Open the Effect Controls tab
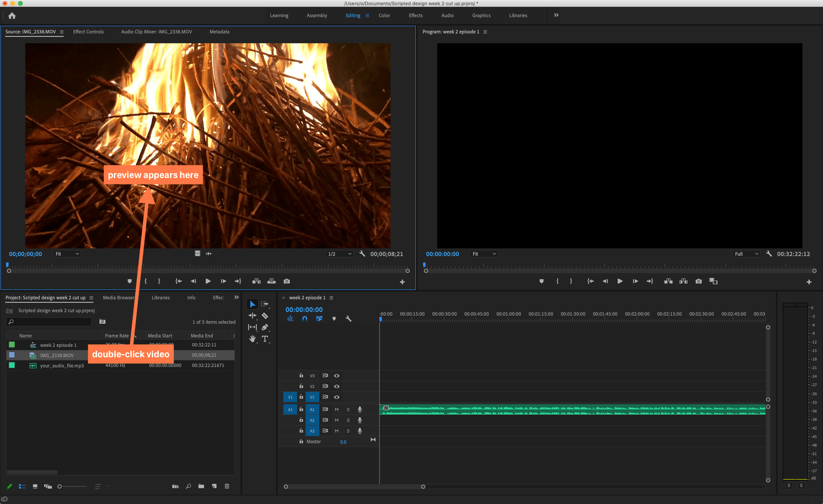Image resolution: width=823 pixels, height=504 pixels. tap(89, 32)
